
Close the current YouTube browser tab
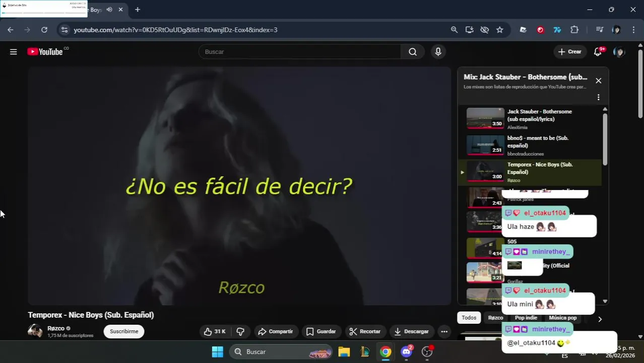click(x=120, y=10)
